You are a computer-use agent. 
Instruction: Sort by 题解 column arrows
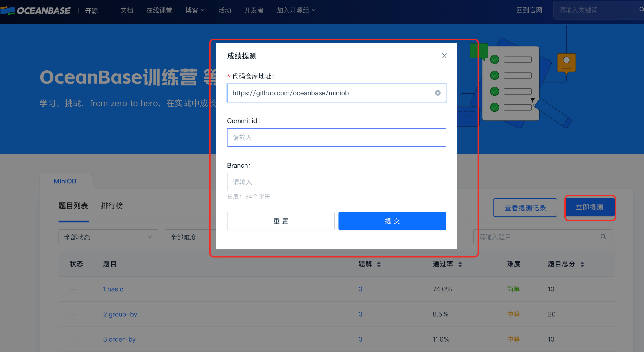[379, 264]
